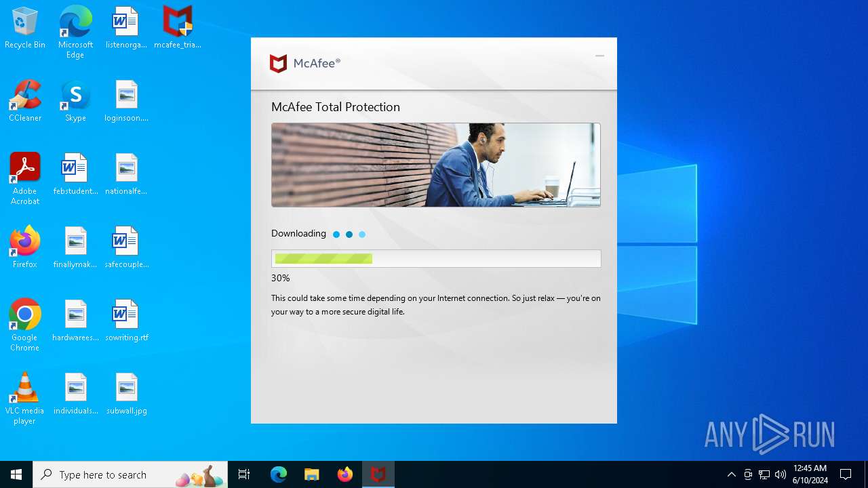Open the Action Center notifications
The width and height of the screenshot is (868, 488).
click(846, 474)
